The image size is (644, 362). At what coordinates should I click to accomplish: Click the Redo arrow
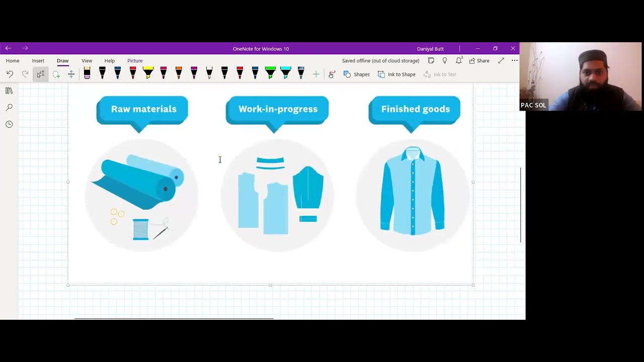pos(25,74)
